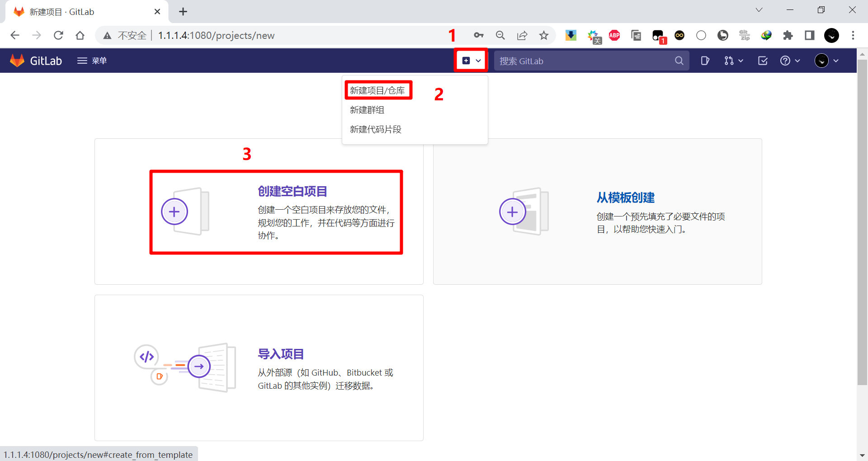This screenshot has width=868, height=461.
Task: Click 导入项目 option
Action: 281,354
